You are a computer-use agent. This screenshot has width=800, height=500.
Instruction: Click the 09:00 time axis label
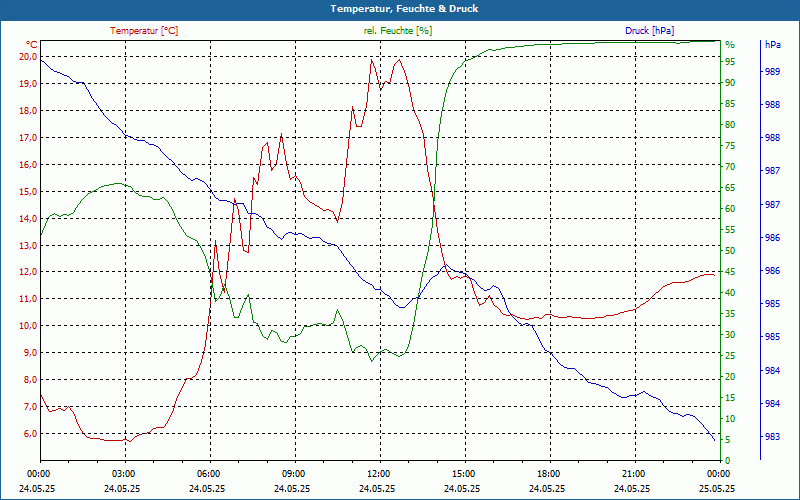tap(293, 474)
